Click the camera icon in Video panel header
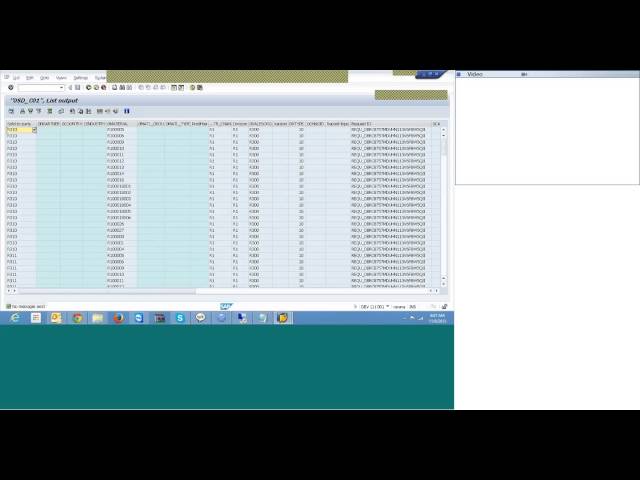Image resolution: width=640 pixels, height=480 pixels. point(524,74)
